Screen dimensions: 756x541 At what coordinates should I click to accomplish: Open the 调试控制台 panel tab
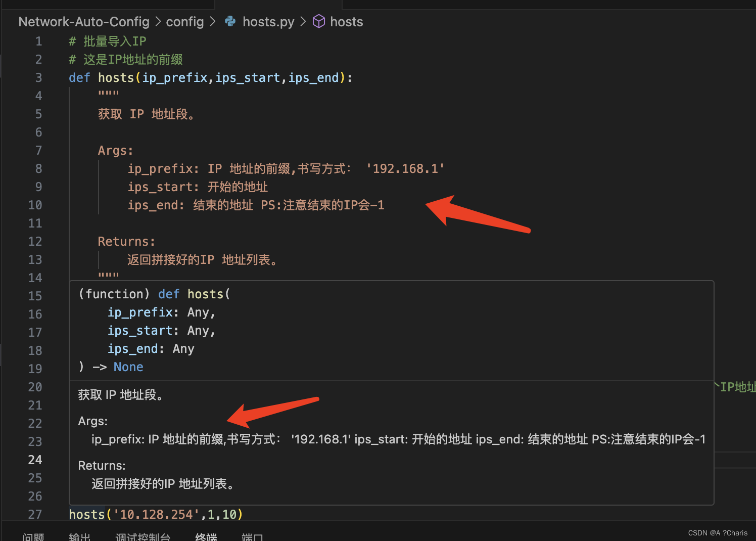pos(143,536)
